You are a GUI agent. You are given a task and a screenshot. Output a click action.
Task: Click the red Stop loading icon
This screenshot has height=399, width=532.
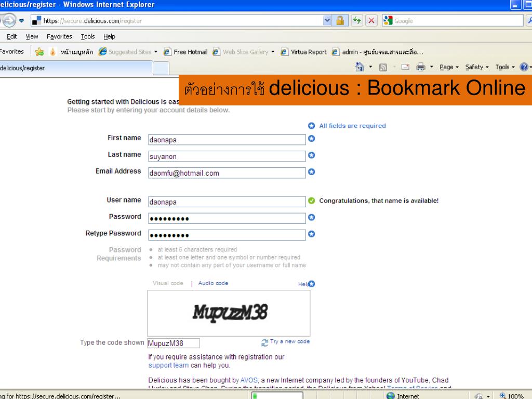(371, 21)
